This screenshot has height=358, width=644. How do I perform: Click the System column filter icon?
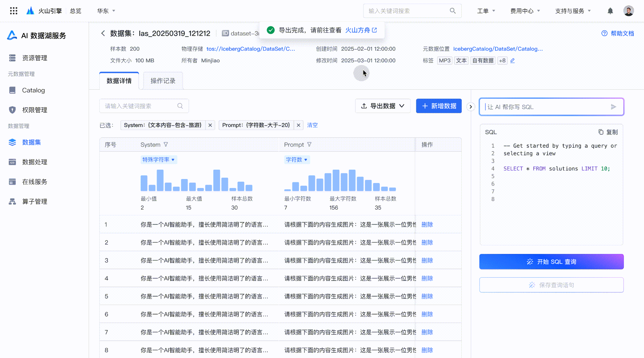(166, 145)
